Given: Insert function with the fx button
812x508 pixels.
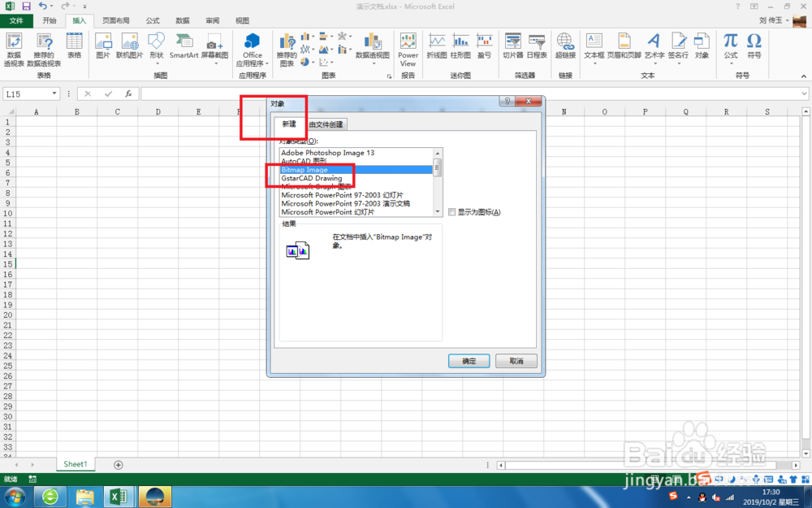Looking at the screenshot, I should pos(128,93).
